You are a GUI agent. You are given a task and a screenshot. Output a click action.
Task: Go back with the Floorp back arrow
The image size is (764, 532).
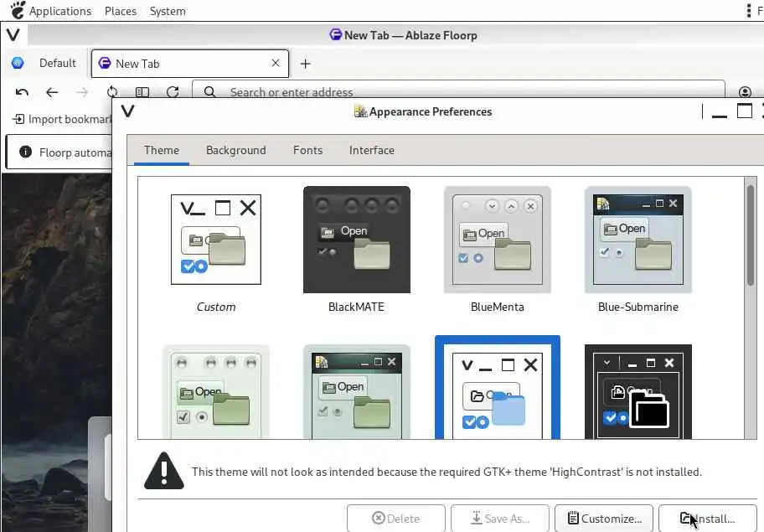tap(52, 92)
